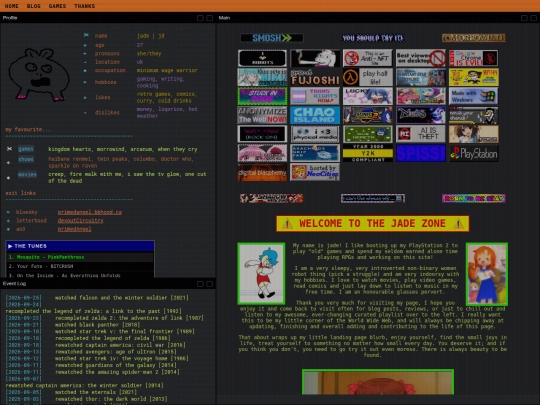Click the angry creature profile picture
This screenshot has height=405, width=540.
tap(39, 74)
